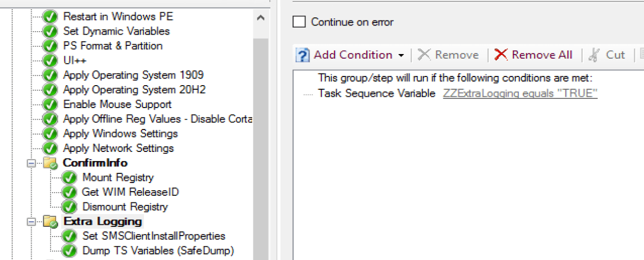The width and height of the screenshot is (644, 260).
Task: Open the Add Condition dropdown arrow
Action: [x=401, y=55]
